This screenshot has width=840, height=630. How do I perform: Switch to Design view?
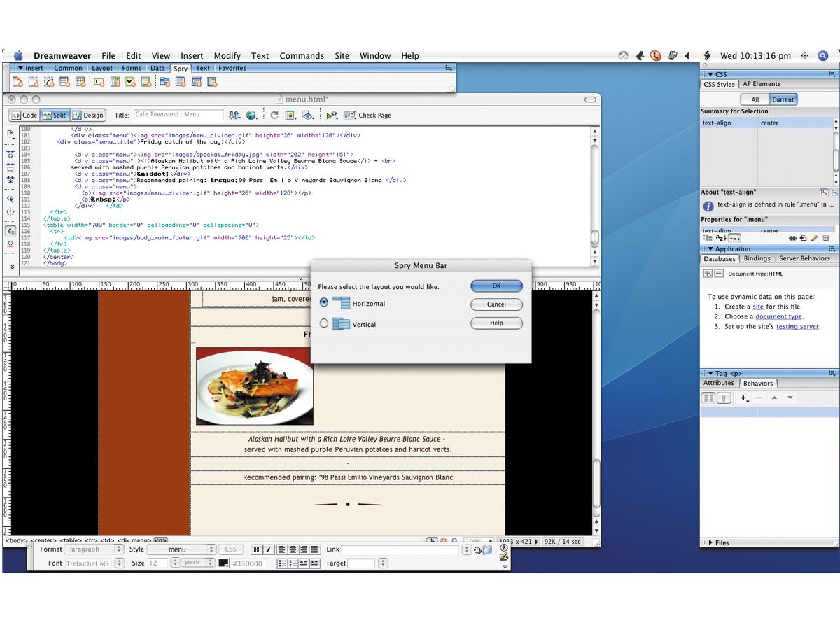point(87,115)
